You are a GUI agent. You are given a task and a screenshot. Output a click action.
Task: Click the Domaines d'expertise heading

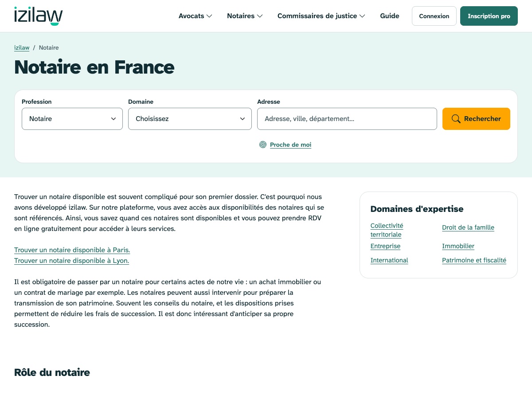tap(417, 209)
